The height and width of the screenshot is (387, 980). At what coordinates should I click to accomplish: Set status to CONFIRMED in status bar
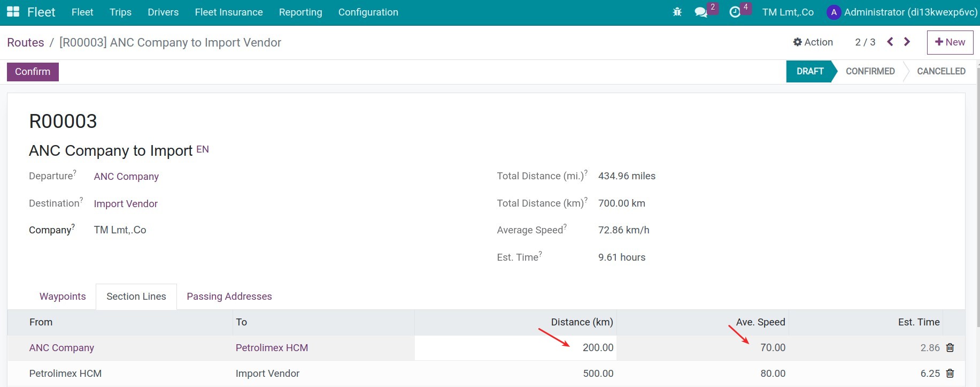point(870,71)
